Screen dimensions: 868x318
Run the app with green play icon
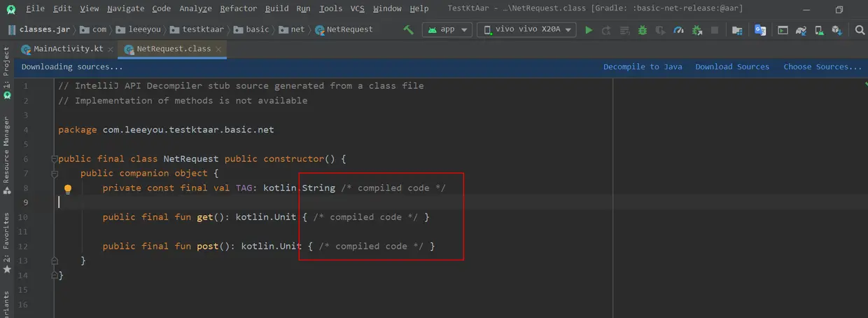(x=589, y=30)
